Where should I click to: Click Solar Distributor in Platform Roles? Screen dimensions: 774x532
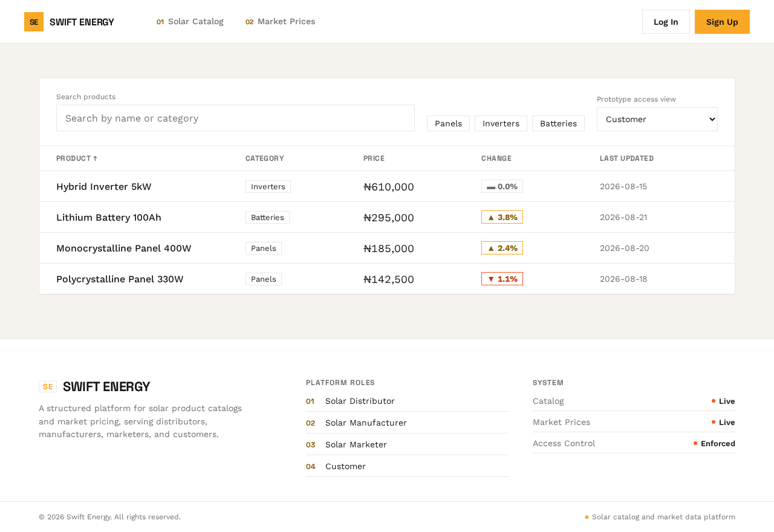pyautogui.click(x=360, y=401)
